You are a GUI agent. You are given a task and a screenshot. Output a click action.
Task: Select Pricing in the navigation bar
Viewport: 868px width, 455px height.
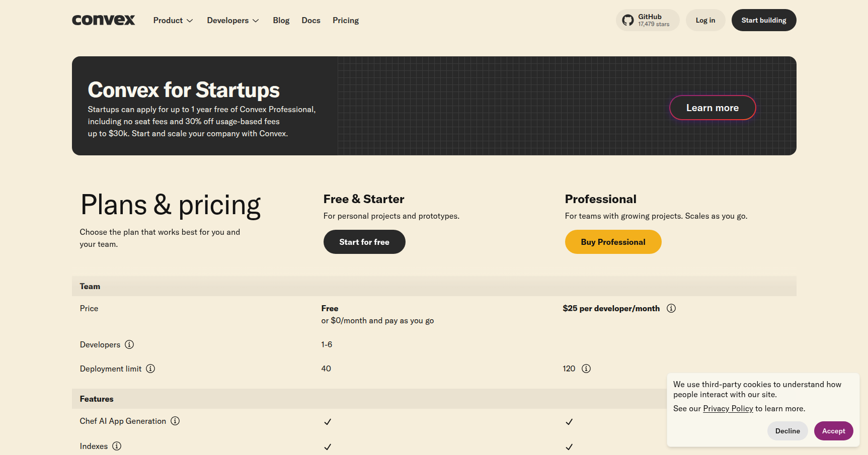click(x=345, y=20)
